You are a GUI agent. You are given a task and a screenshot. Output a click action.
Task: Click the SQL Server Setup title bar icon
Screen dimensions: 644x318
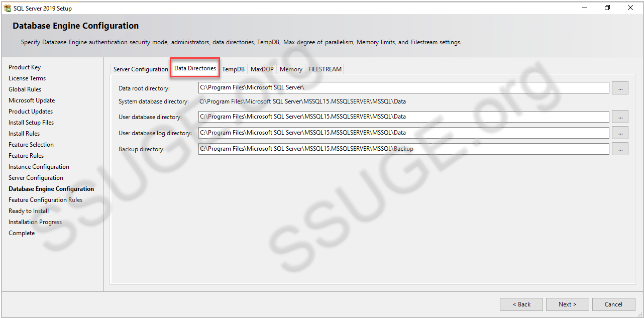tap(7, 8)
